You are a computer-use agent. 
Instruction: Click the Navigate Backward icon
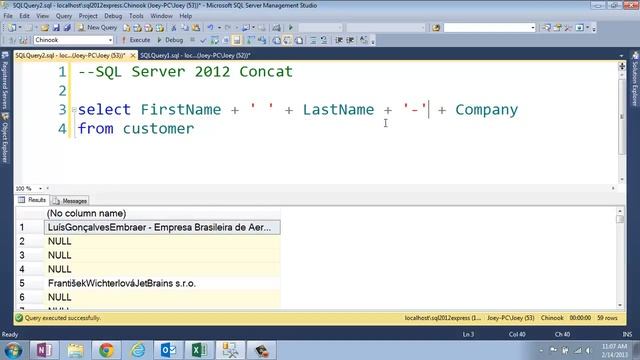tap(246, 27)
